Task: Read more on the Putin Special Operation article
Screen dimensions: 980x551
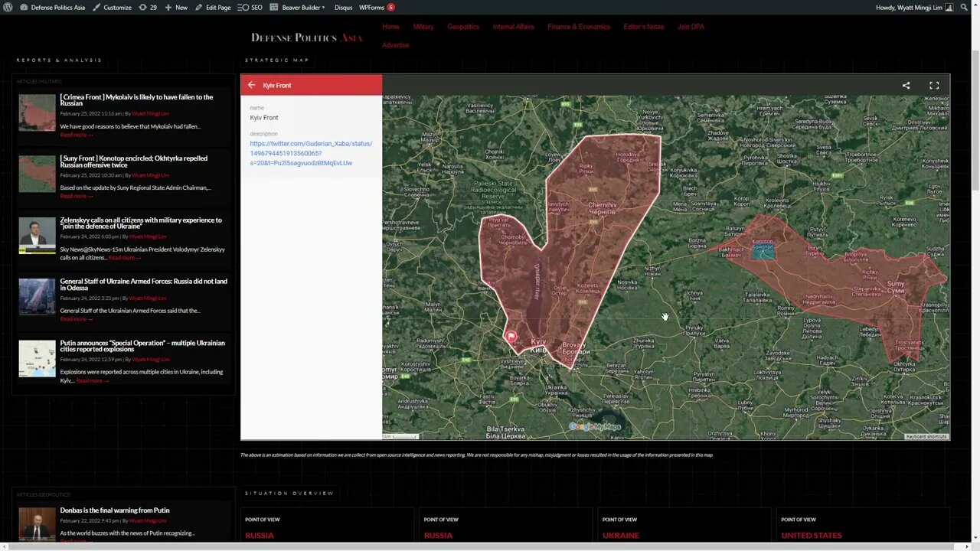Action: pyautogui.click(x=92, y=381)
